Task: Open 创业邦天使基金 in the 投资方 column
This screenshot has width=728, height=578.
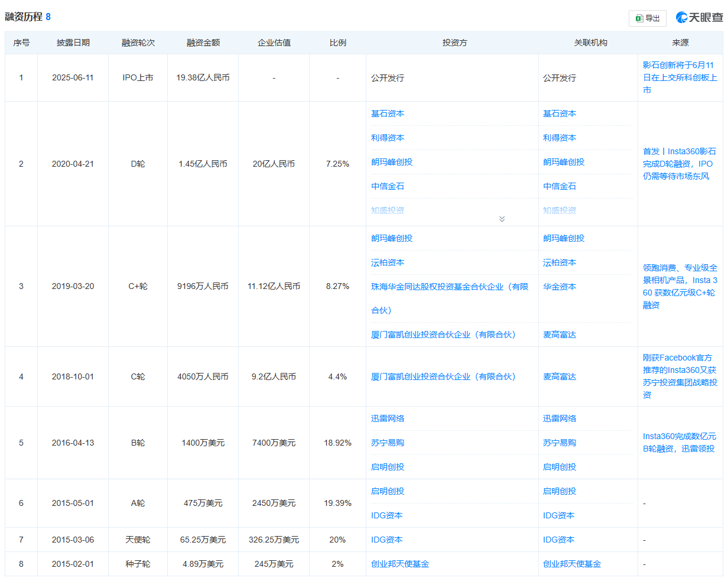Action: pyautogui.click(x=400, y=564)
